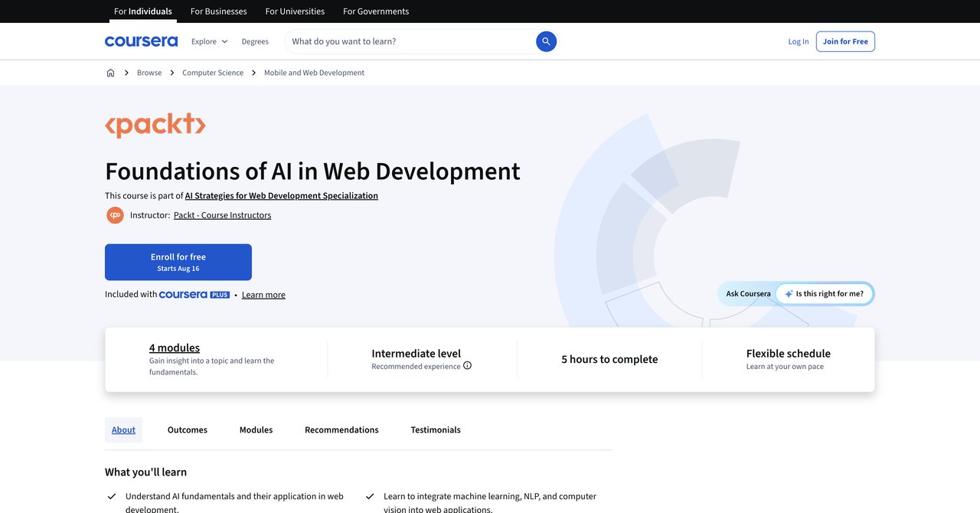Open the Degrees link
The height and width of the screenshot is (513, 980).
click(255, 41)
